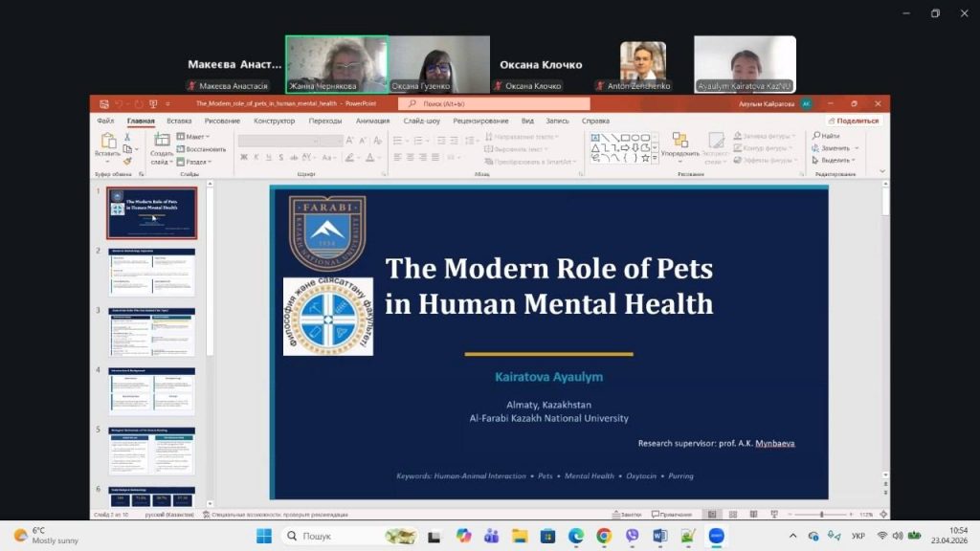Select slide 3 thumbnail in panel
This screenshot has width=980, height=551.
152,333
